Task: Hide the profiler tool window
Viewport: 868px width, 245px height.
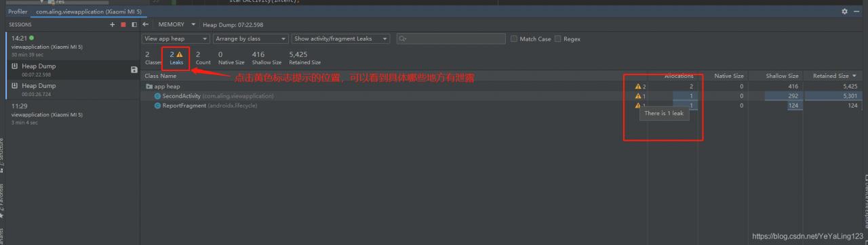Action: (x=856, y=12)
